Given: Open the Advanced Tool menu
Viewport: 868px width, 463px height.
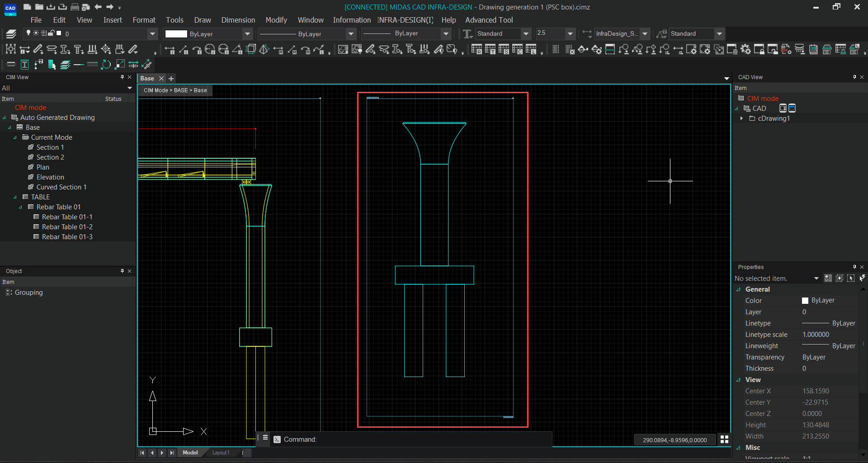Looking at the screenshot, I should [489, 20].
